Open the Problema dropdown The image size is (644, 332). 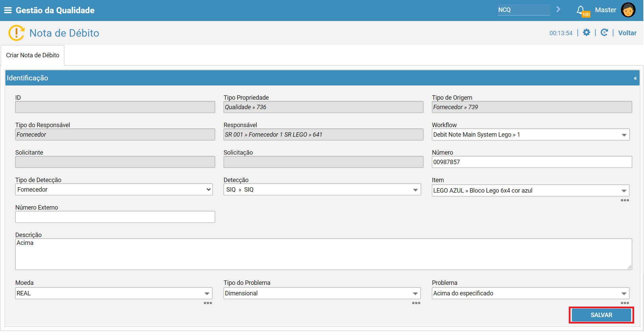(624, 294)
